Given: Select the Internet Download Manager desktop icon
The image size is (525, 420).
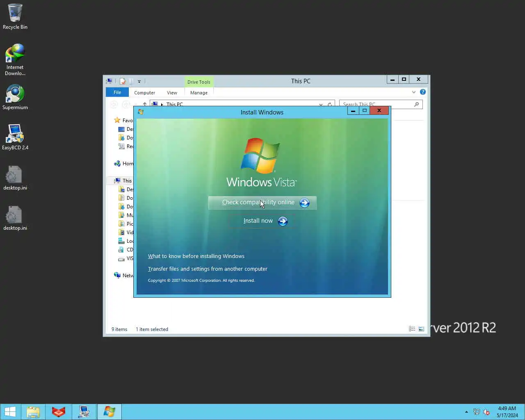Looking at the screenshot, I should click(x=15, y=59).
